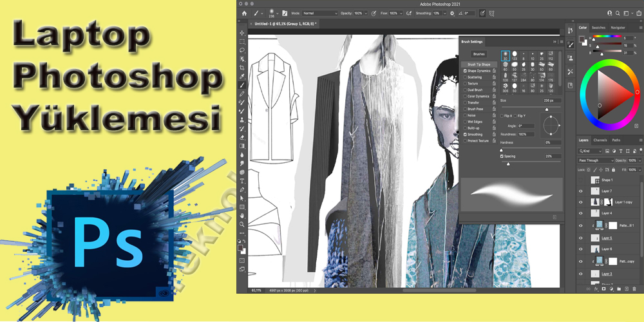Select the Crop tool
Image resolution: width=644 pixels, height=322 pixels.
click(x=242, y=68)
